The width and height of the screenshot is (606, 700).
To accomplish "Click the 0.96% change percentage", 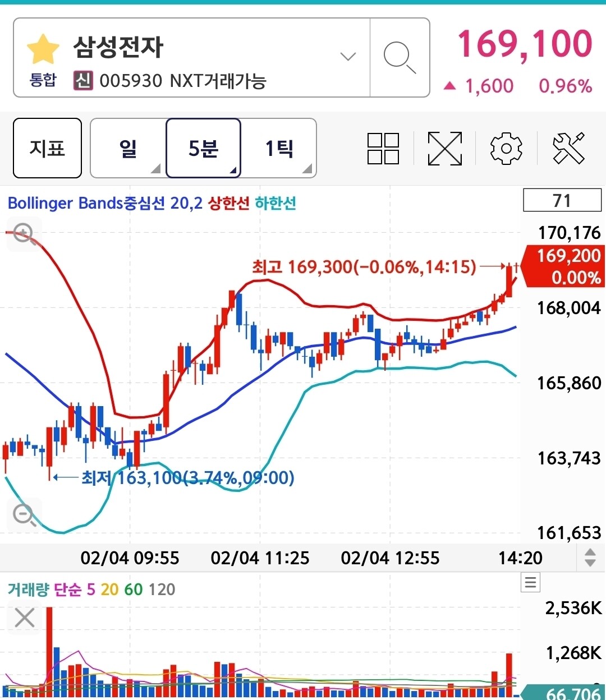I will [566, 86].
